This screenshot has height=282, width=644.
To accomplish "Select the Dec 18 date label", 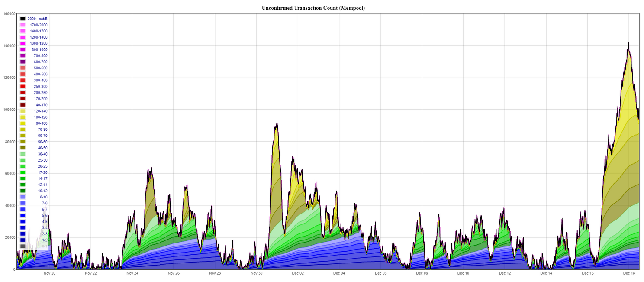I will pyautogui.click(x=629, y=273).
